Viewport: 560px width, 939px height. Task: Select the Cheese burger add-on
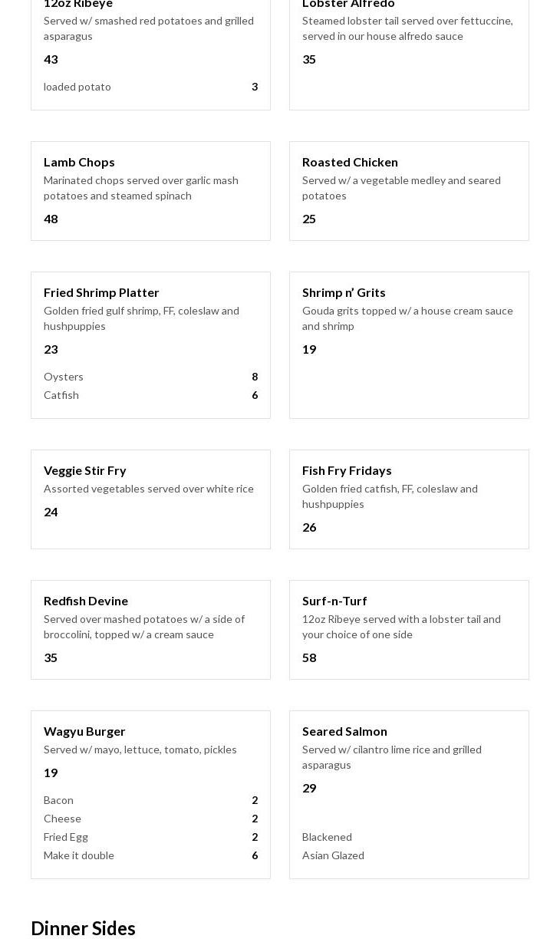(x=62, y=819)
